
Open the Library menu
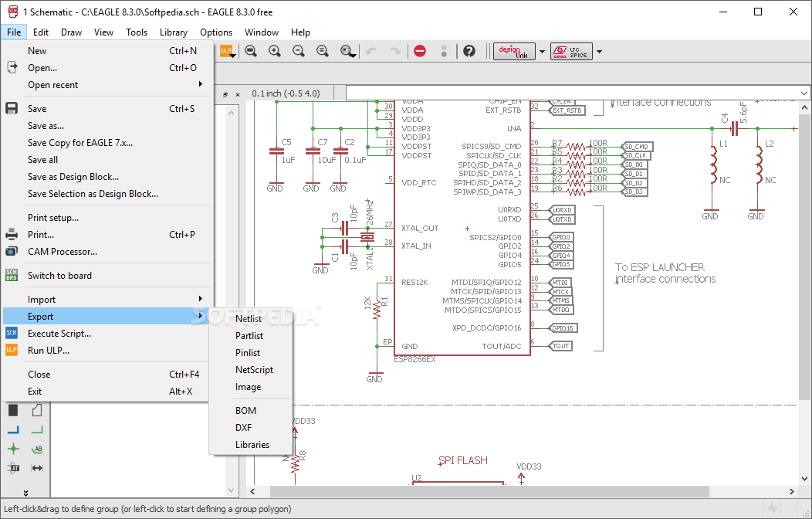[x=174, y=32]
